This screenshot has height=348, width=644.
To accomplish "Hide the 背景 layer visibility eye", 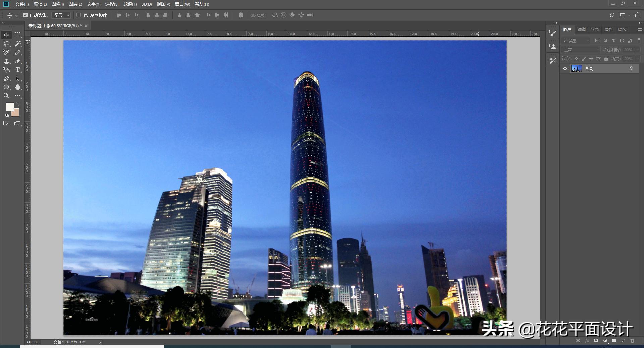I will [x=565, y=68].
